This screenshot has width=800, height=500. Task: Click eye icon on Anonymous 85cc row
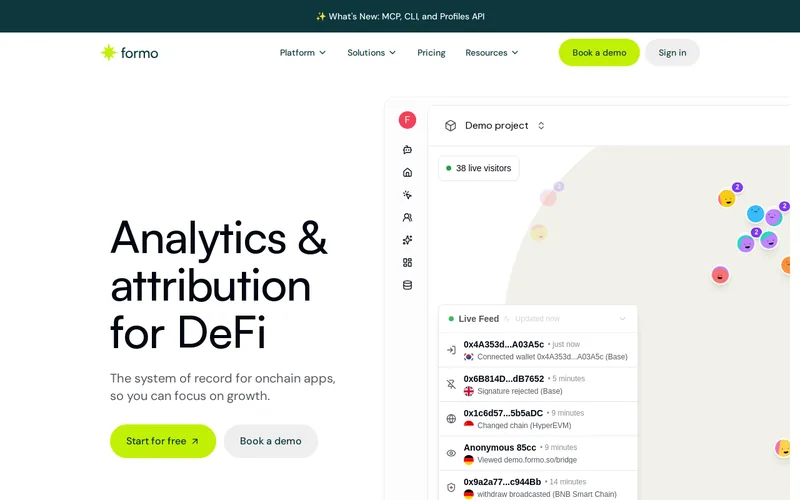pyautogui.click(x=451, y=453)
